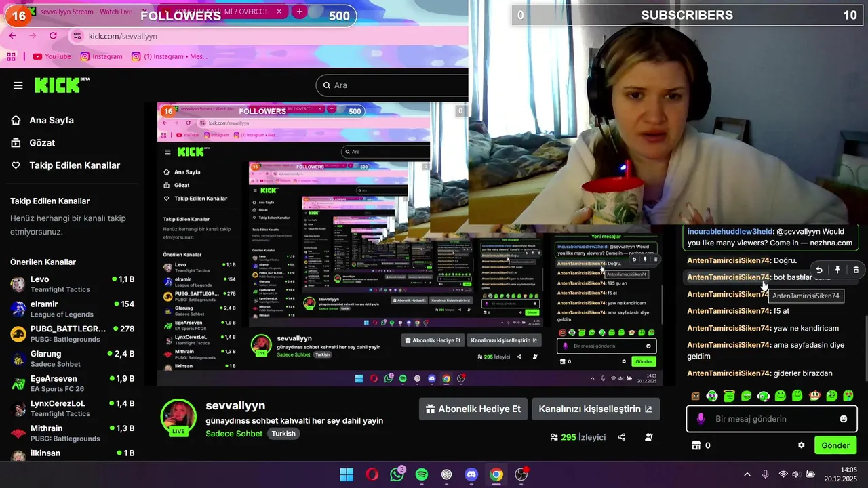The height and width of the screenshot is (488, 868).
Task: Open the EgeArseven recommended channel
Action: tap(72, 384)
